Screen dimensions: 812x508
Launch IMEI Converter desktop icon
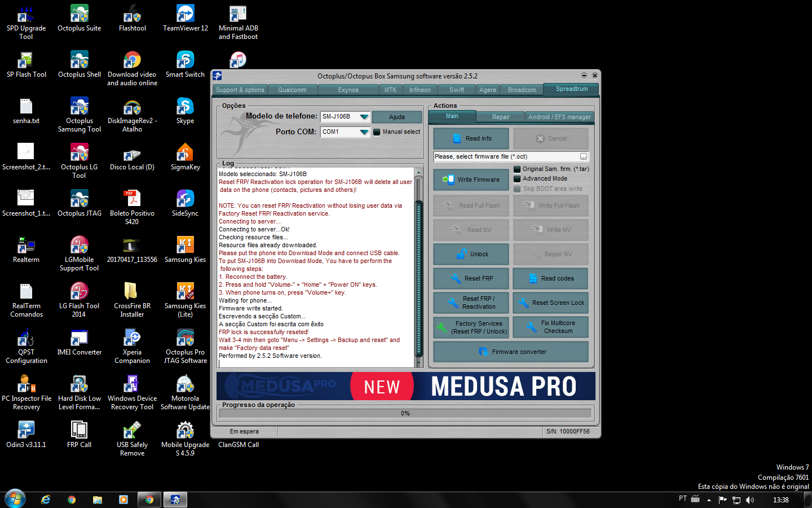(80, 343)
